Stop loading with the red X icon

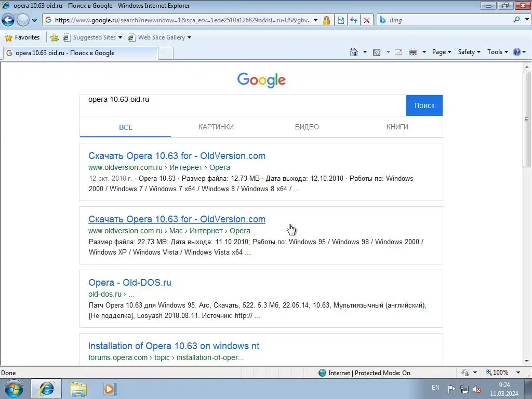click(x=367, y=20)
